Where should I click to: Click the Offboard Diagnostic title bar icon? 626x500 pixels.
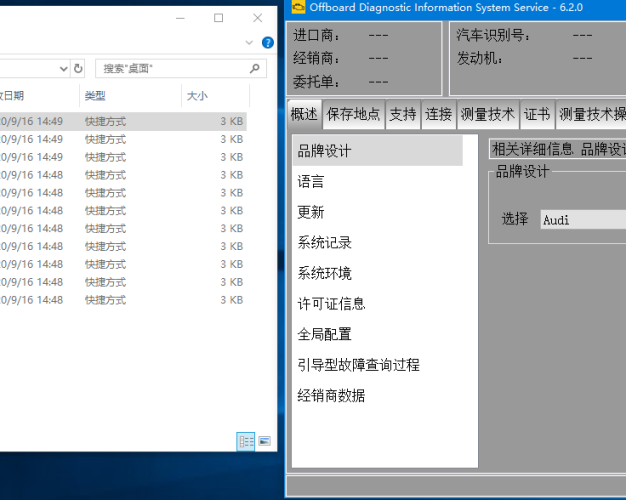point(297,8)
